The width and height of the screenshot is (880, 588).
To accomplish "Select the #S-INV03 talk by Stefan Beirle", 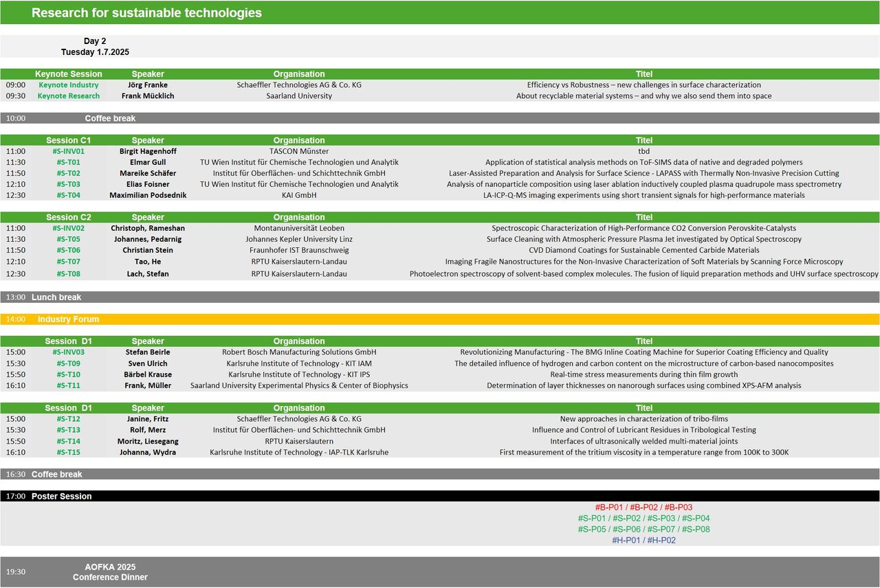I will tap(68, 352).
